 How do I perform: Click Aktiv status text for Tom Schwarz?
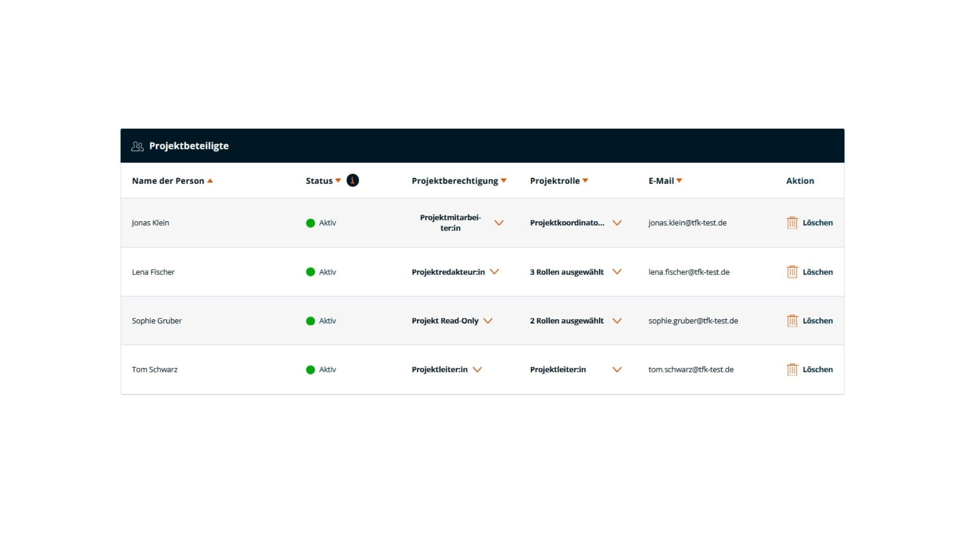click(x=328, y=370)
